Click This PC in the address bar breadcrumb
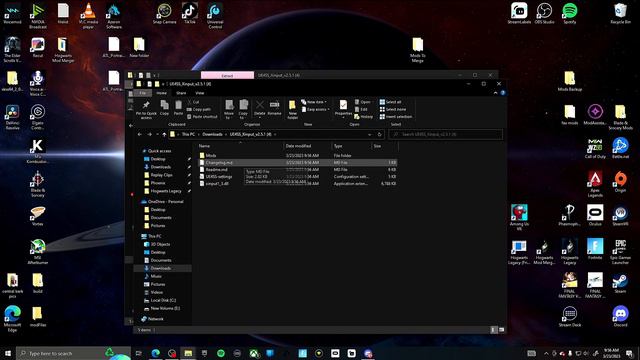Screen dimensions: 640x360 pos(188,134)
